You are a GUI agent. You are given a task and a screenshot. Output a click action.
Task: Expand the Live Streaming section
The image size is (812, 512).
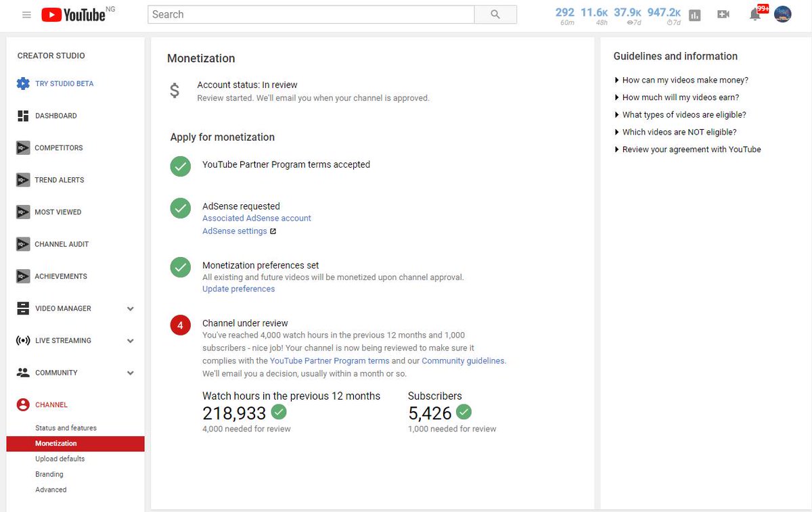(x=131, y=341)
